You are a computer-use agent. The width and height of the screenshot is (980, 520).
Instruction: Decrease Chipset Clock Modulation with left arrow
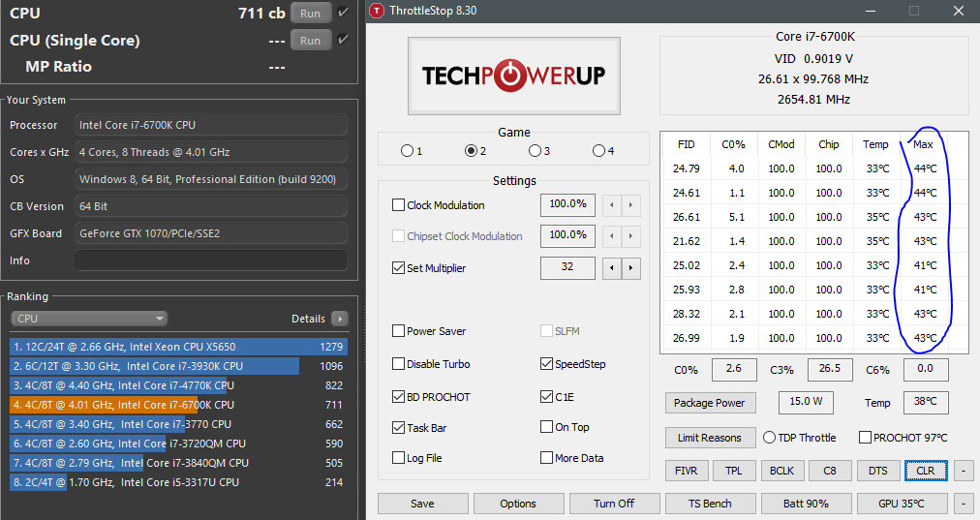coord(612,236)
